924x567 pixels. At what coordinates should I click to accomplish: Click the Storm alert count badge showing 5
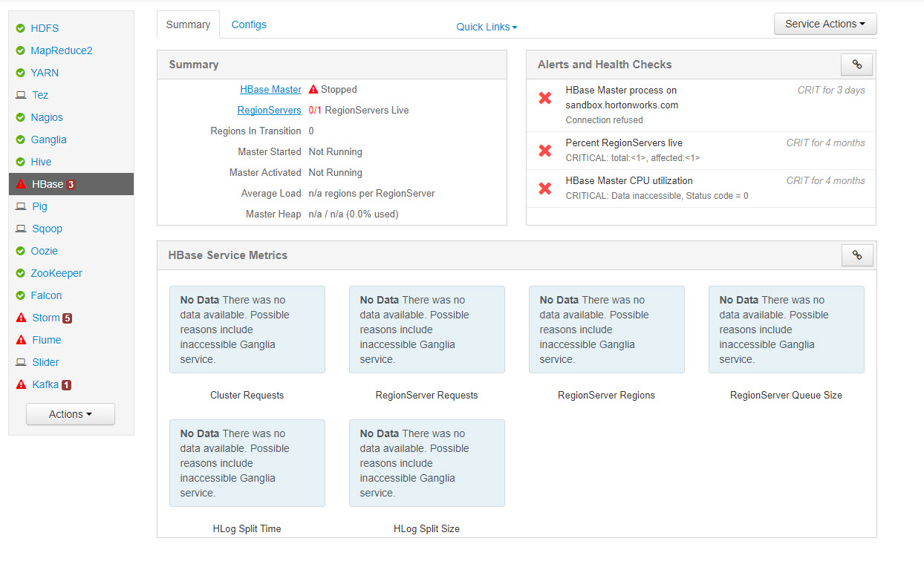click(68, 318)
